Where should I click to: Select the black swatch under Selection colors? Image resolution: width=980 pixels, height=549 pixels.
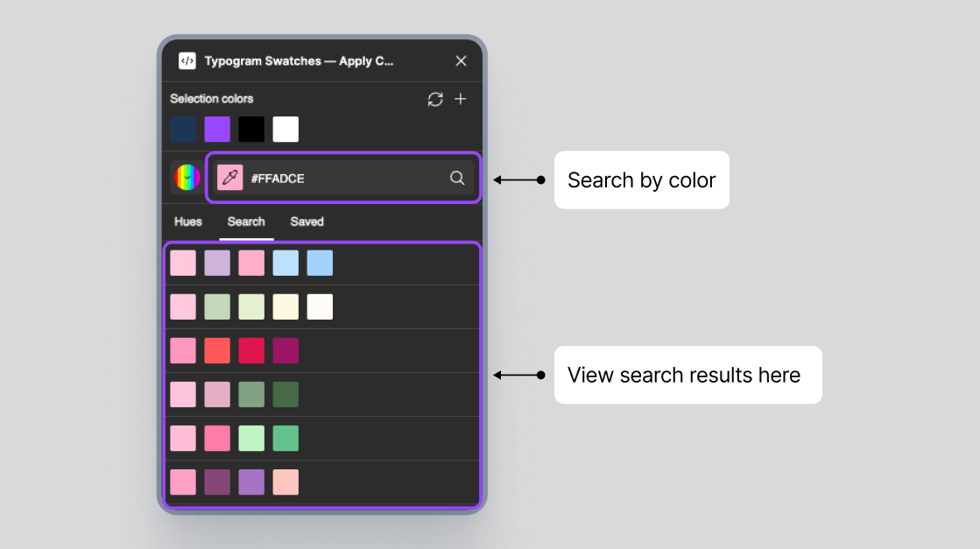[250, 129]
